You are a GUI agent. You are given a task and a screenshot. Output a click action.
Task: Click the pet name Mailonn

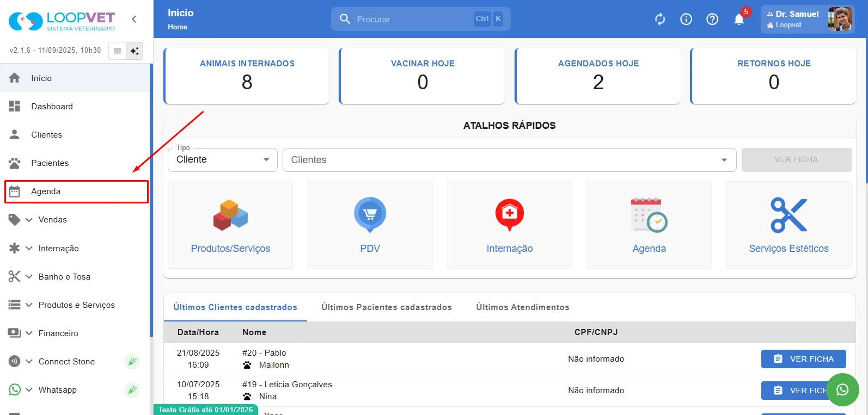pos(274,365)
